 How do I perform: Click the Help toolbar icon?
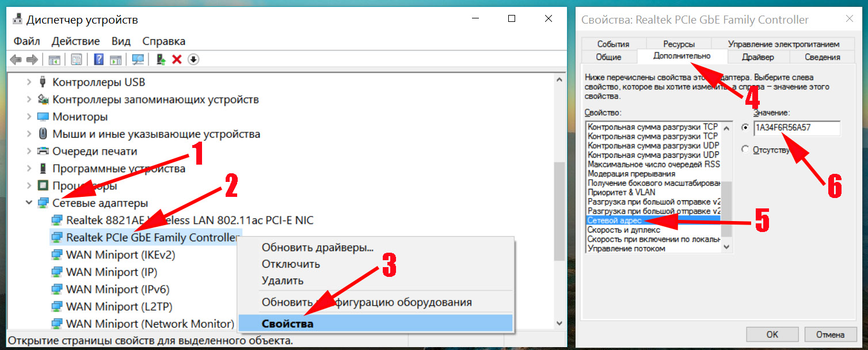point(98,59)
